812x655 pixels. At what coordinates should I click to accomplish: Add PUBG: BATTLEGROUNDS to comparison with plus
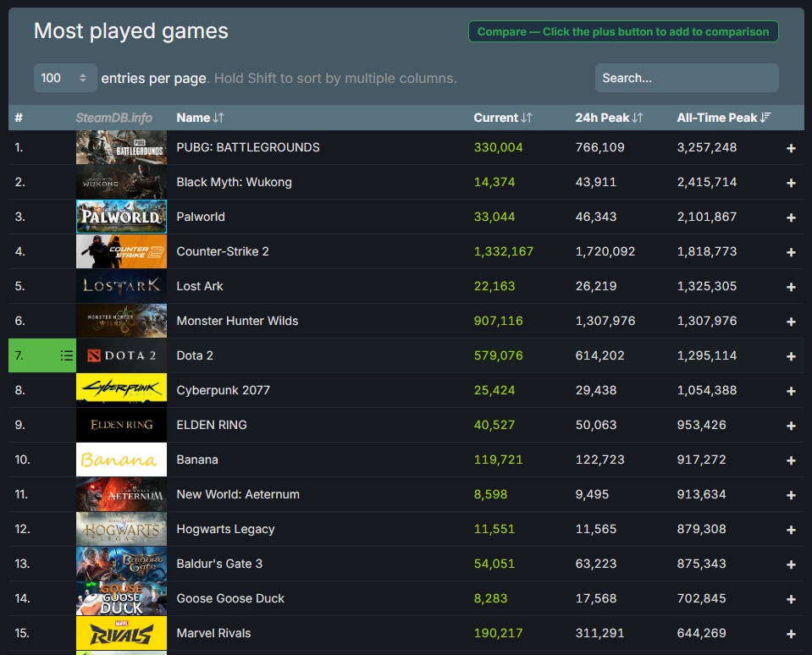click(x=791, y=148)
